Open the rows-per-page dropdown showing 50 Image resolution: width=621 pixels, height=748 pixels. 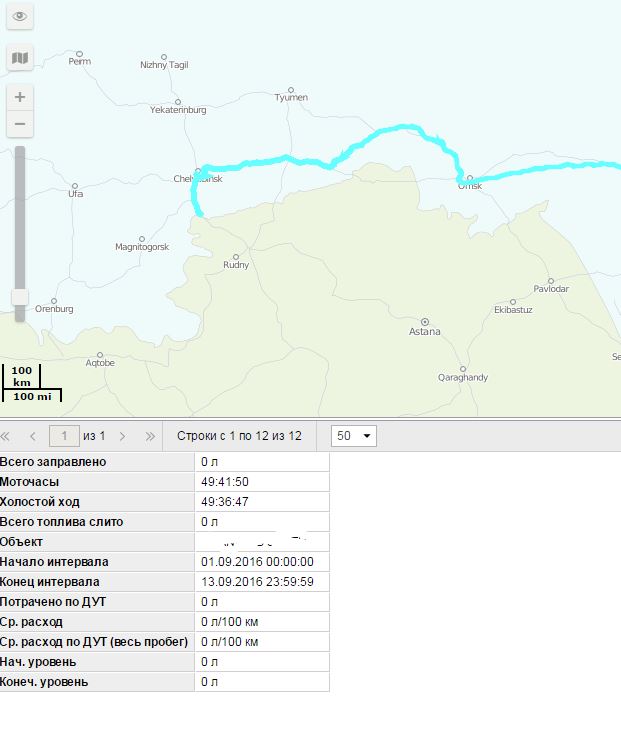pos(353,436)
